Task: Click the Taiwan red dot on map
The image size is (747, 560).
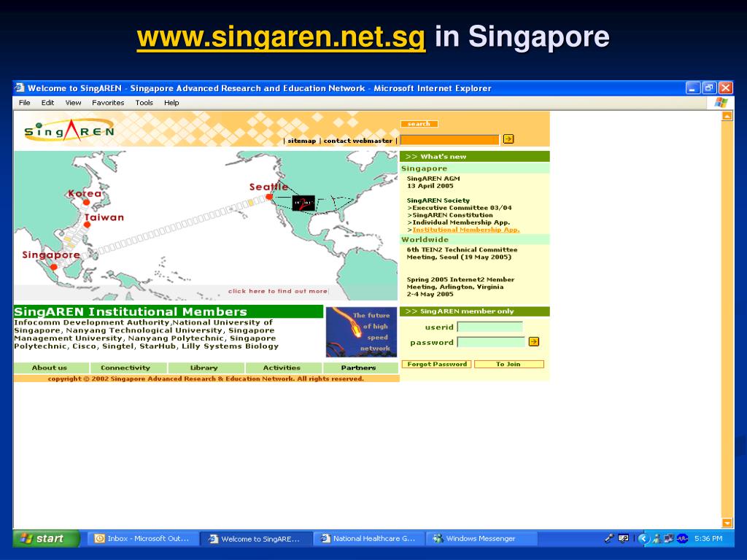Action: [x=88, y=225]
